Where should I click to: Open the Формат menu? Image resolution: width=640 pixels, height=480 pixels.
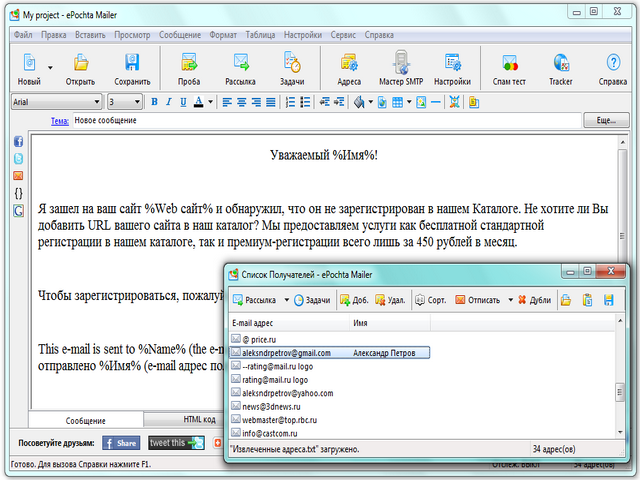pos(223,35)
